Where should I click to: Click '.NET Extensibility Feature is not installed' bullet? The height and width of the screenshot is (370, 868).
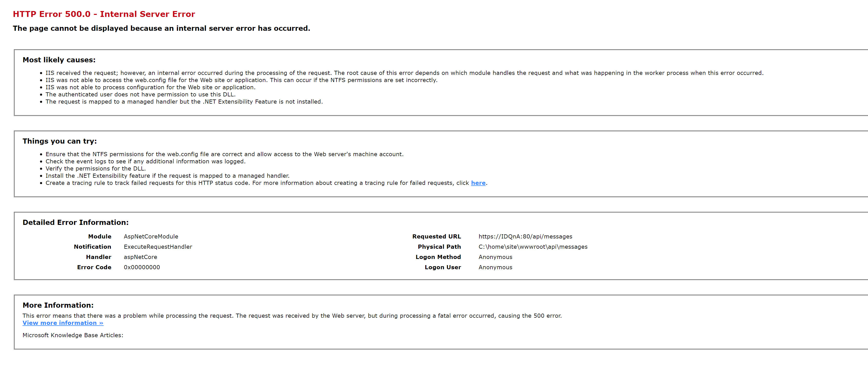pos(184,102)
